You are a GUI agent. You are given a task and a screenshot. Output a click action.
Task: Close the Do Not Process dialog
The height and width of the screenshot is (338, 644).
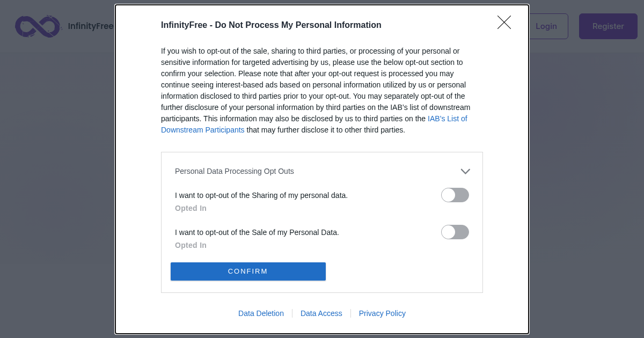[x=504, y=23]
